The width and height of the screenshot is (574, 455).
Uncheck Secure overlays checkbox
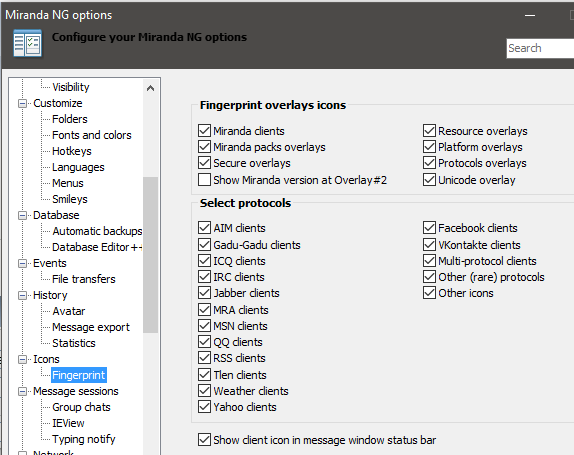pyautogui.click(x=204, y=163)
